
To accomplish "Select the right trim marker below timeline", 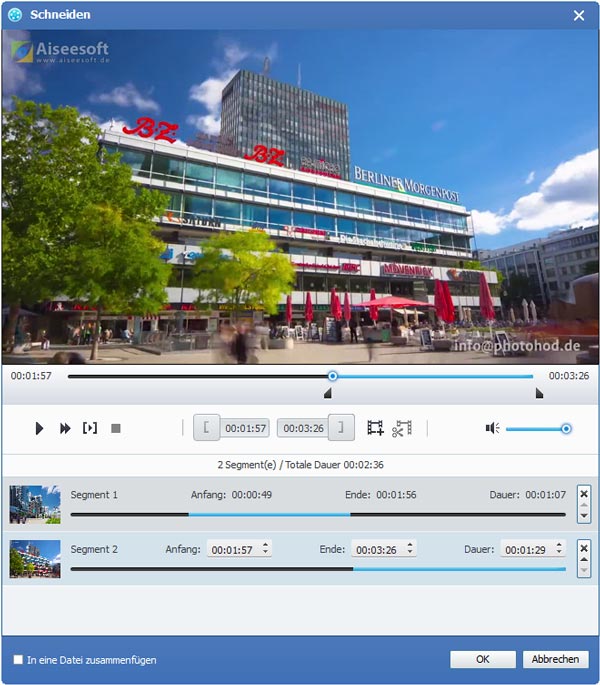I will (x=539, y=394).
